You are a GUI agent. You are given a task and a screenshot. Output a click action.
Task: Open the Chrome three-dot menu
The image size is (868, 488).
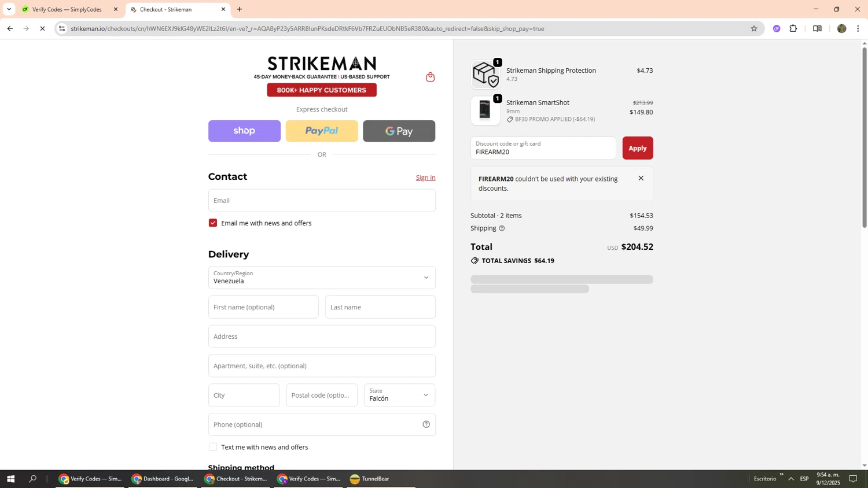click(x=858, y=28)
